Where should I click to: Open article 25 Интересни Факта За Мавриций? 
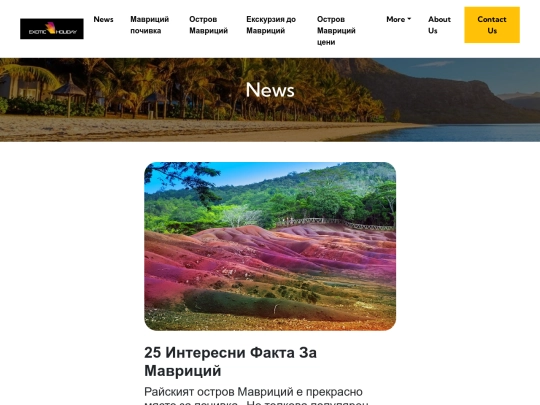point(230,362)
